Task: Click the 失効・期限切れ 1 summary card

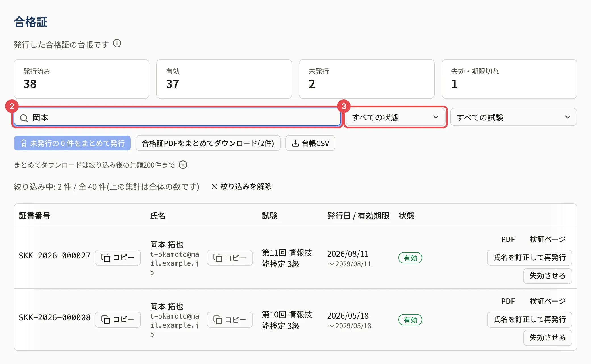Action: point(509,79)
